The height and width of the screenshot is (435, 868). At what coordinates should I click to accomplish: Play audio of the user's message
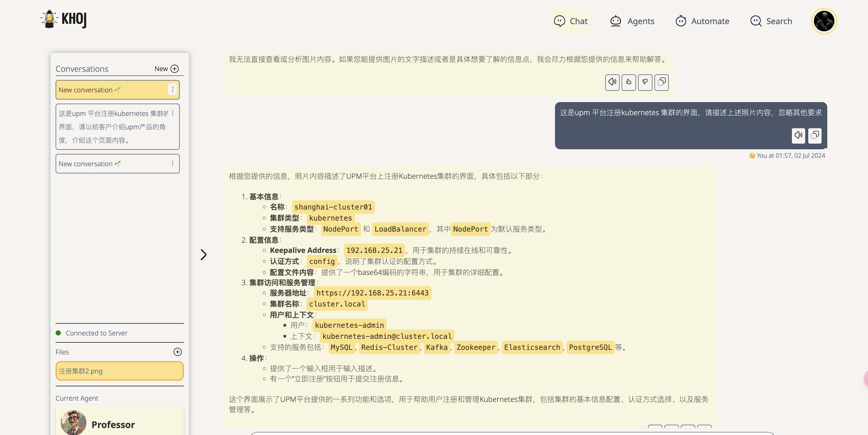click(x=798, y=136)
